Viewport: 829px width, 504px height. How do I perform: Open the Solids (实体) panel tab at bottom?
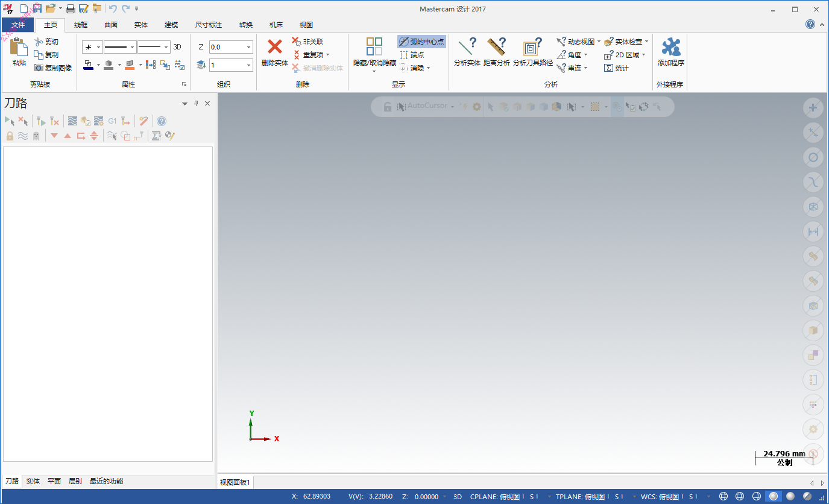pos(33,481)
